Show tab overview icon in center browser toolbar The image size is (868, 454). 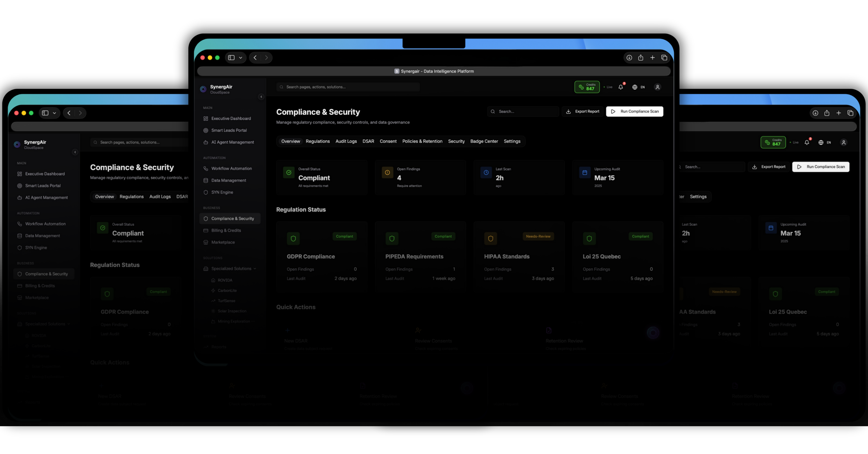point(664,58)
